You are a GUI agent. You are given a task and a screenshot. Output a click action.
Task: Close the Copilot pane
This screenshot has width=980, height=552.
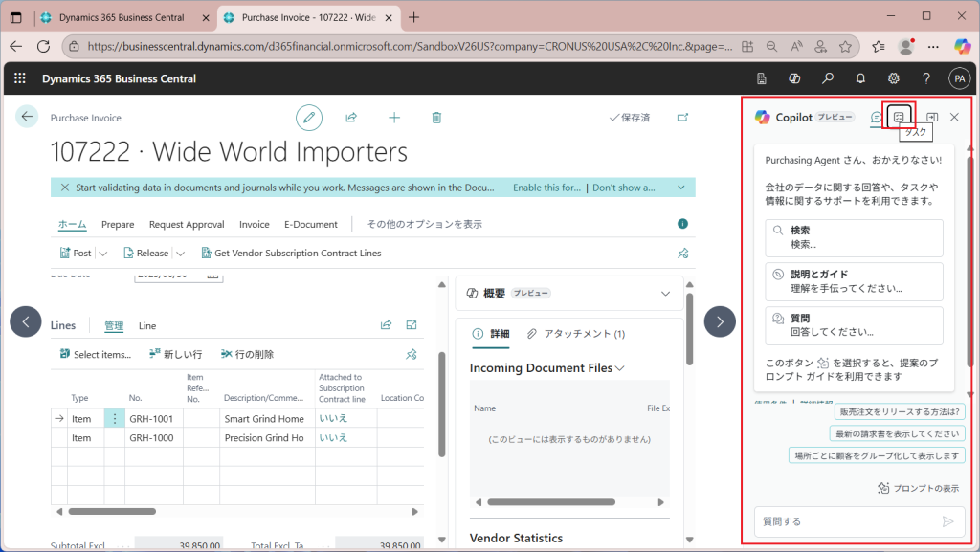(x=954, y=117)
